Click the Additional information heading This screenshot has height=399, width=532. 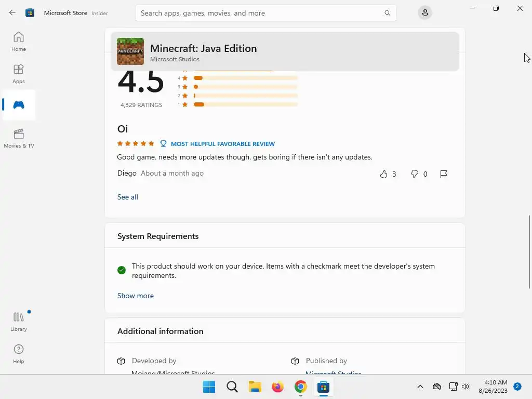tap(160, 331)
